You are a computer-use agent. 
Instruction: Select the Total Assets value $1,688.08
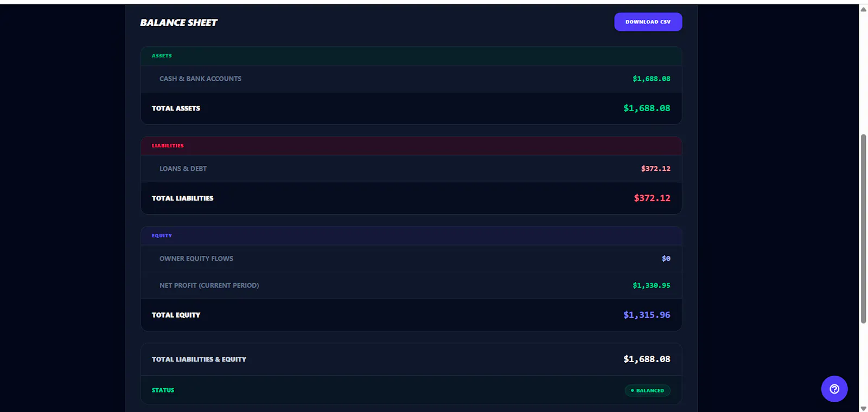(647, 108)
